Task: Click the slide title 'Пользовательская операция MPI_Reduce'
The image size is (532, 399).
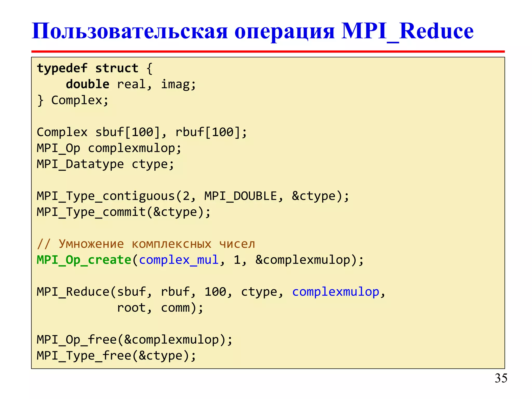Action: pyautogui.click(x=252, y=31)
